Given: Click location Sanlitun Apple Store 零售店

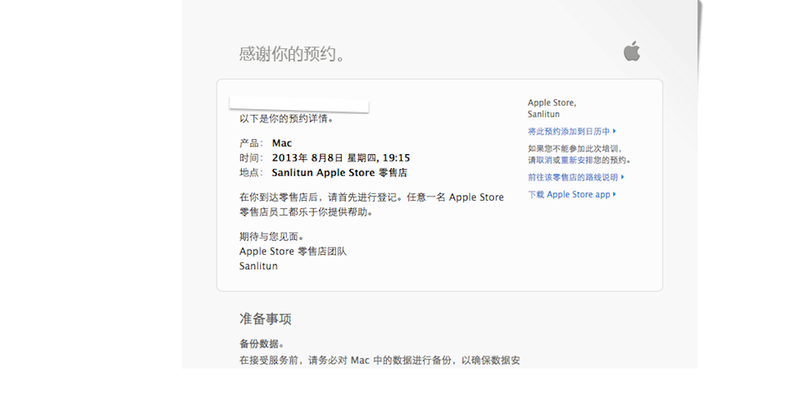Looking at the screenshot, I should coord(339,172).
